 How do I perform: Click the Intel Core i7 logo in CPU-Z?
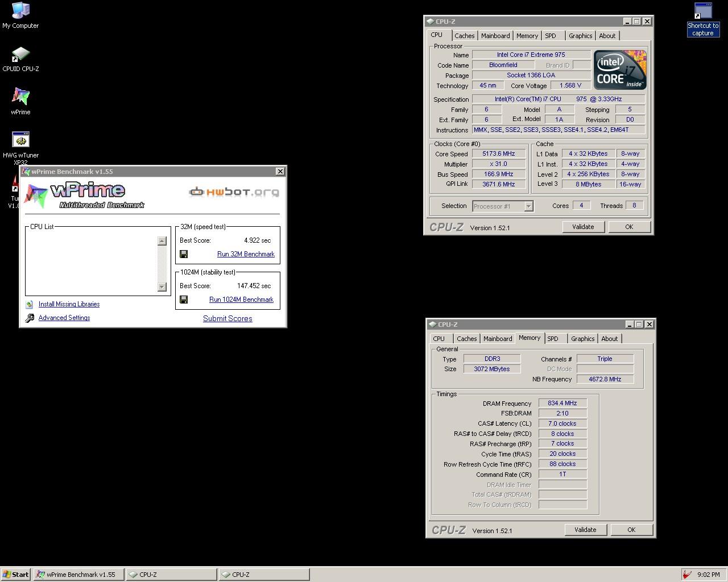pos(620,70)
